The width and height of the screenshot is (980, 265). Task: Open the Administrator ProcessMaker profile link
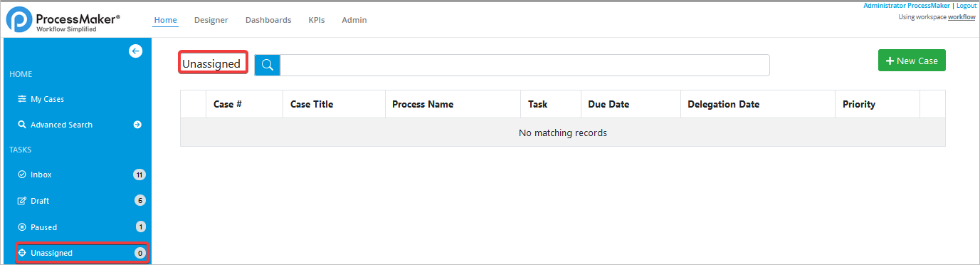(907, 6)
